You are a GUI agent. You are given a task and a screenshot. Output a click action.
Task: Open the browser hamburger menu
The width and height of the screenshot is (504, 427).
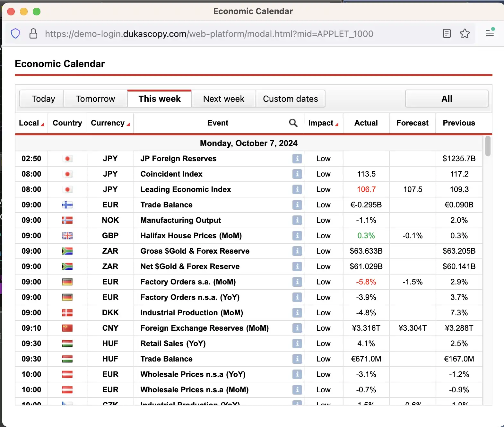[490, 33]
